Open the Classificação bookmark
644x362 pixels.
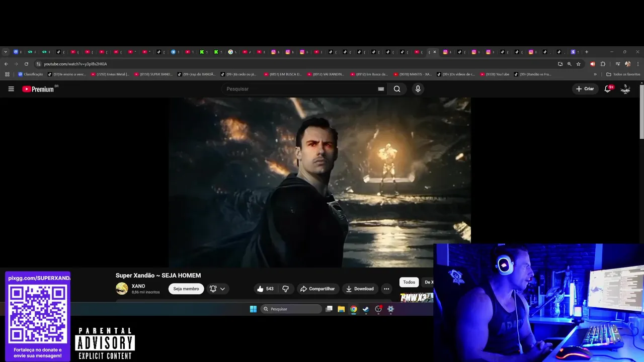(x=31, y=74)
